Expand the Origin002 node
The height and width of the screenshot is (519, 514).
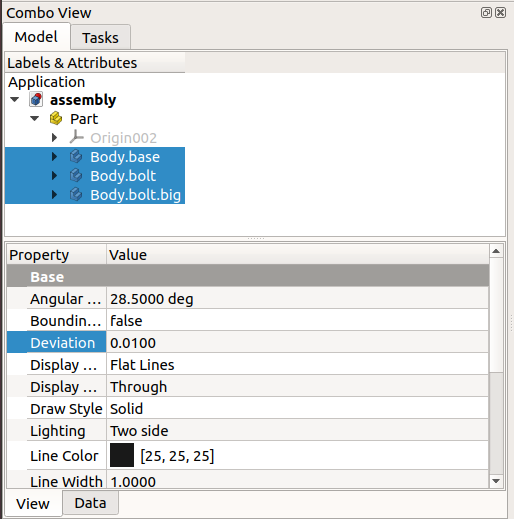54,137
